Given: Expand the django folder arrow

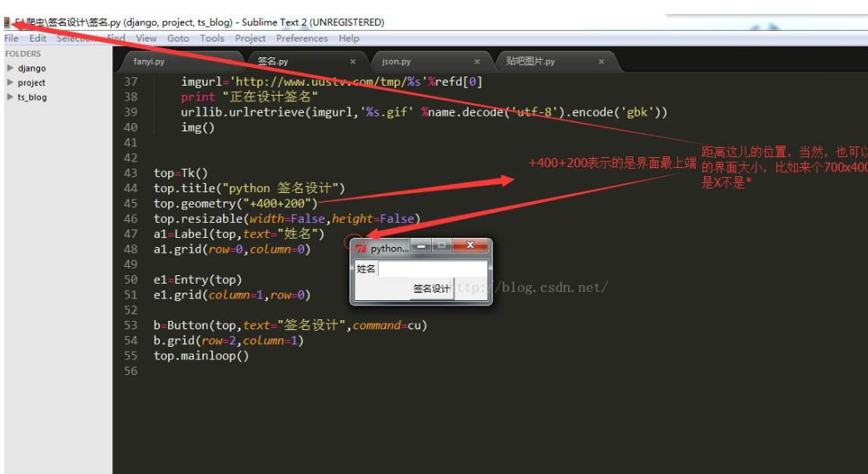Looking at the screenshot, I should pyautogui.click(x=10, y=68).
